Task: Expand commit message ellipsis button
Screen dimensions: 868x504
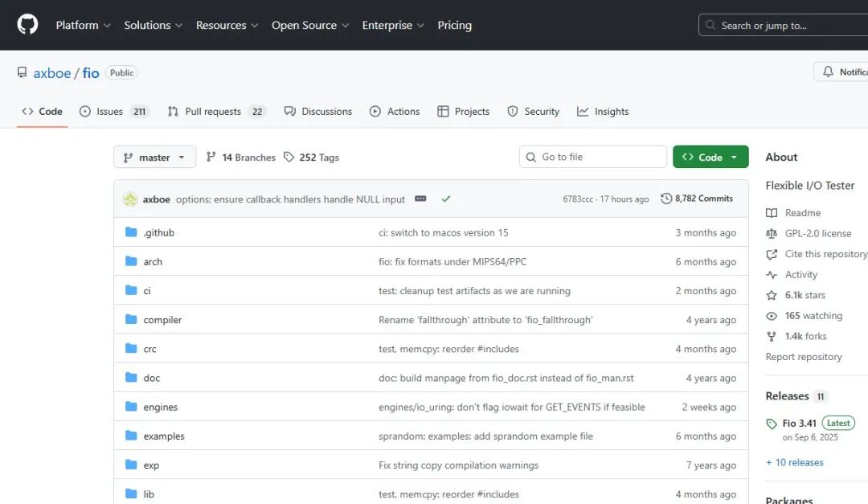Action: [x=420, y=199]
